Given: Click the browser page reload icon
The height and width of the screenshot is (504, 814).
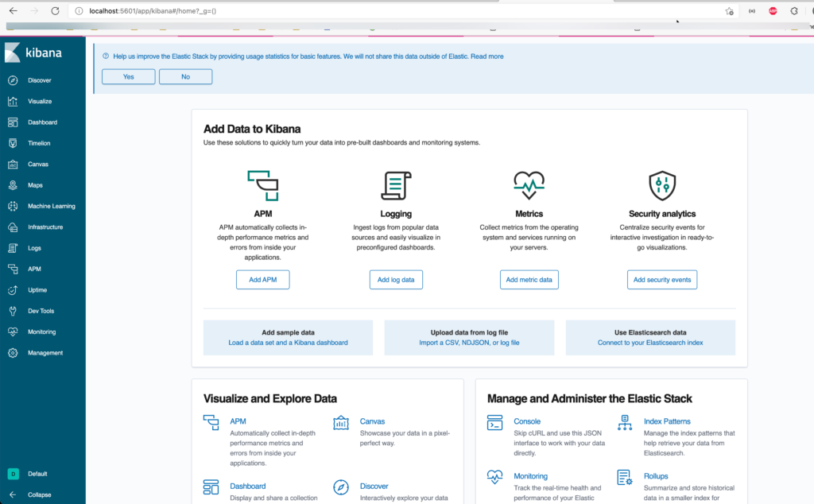Looking at the screenshot, I should [x=54, y=11].
